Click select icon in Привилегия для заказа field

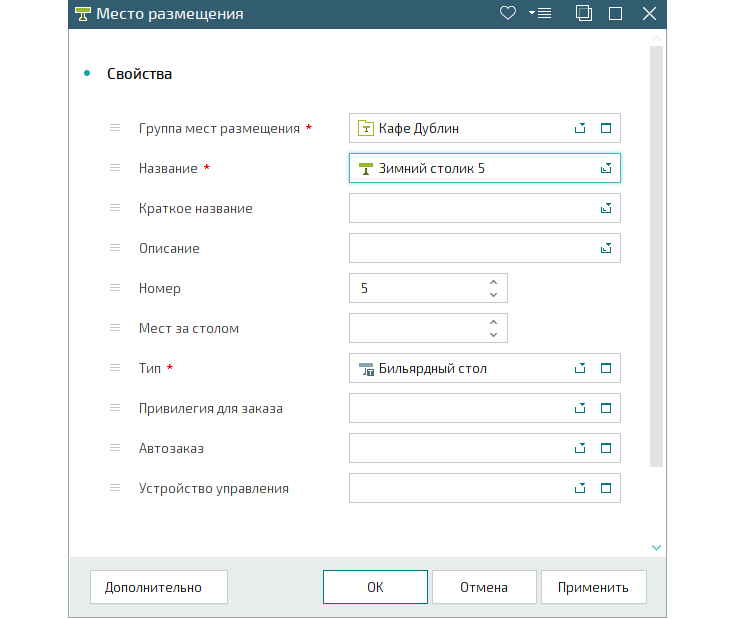pyautogui.click(x=579, y=408)
